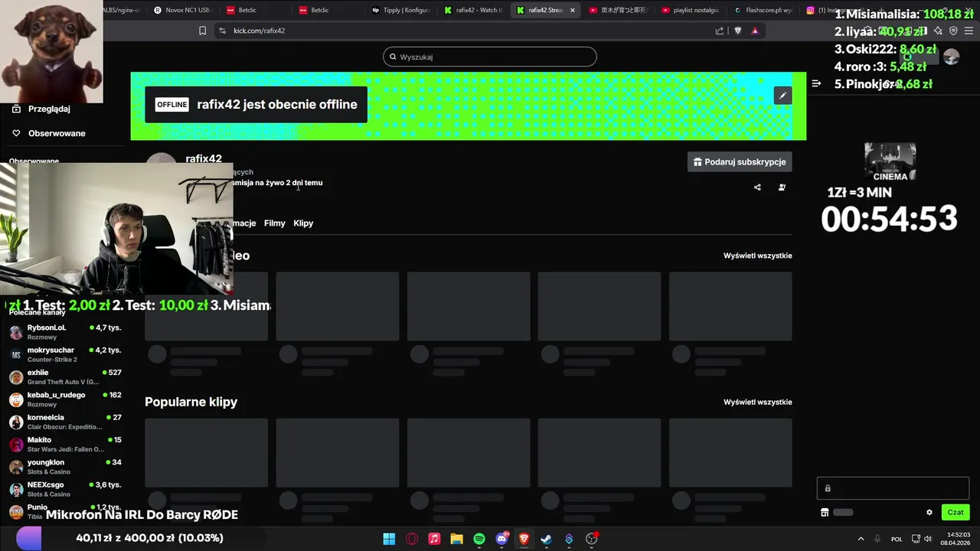Open mokrysuchar recommended channel

(x=65, y=354)
